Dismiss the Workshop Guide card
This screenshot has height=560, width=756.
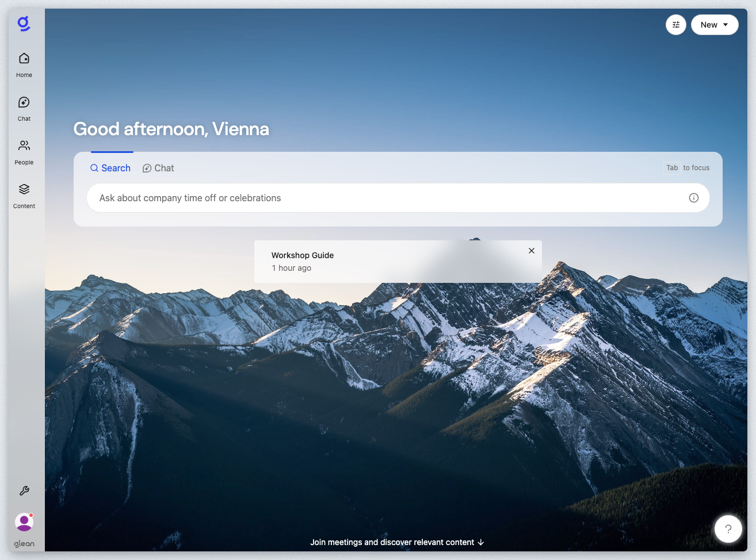click(x=532, y=251)
